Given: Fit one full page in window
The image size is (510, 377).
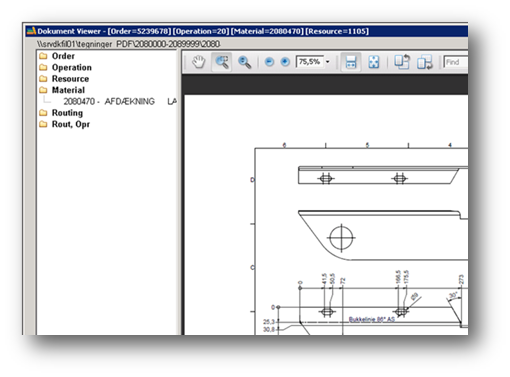Looking at the screenshot, I should [x=374, y=62].
